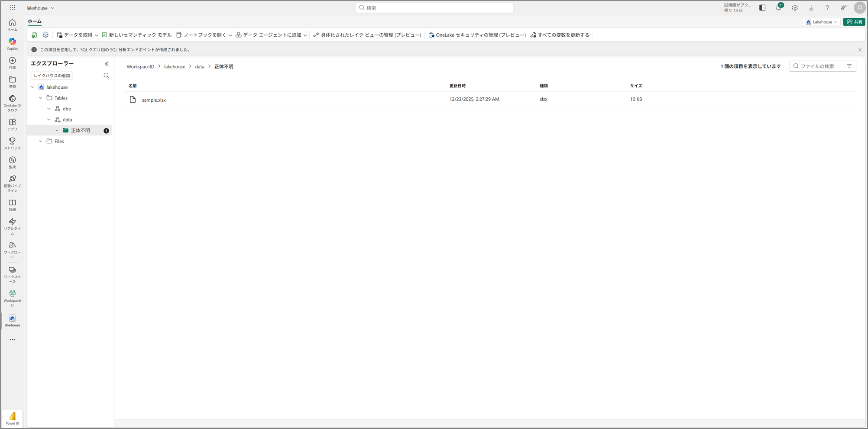868x429 pixels.
Task: Open the Lakehouse mode dropdown
Action: pyautogui.click(x=822, y=22)
